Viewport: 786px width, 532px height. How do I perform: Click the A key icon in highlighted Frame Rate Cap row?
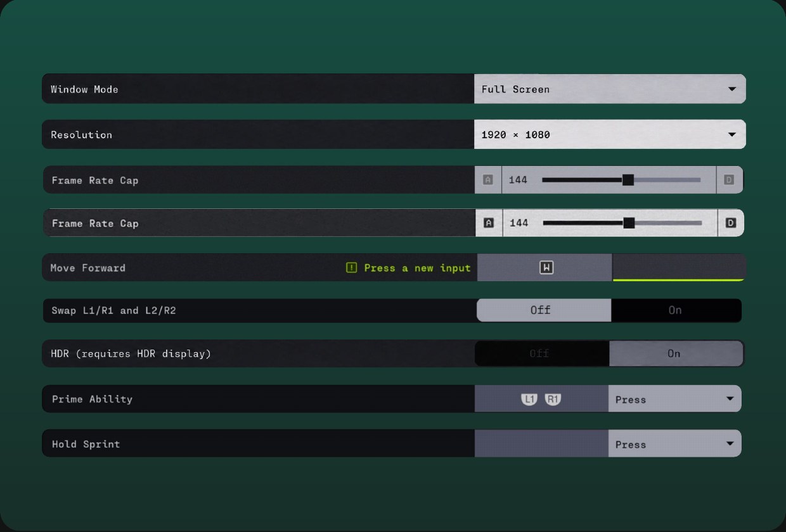pos(489,223)
